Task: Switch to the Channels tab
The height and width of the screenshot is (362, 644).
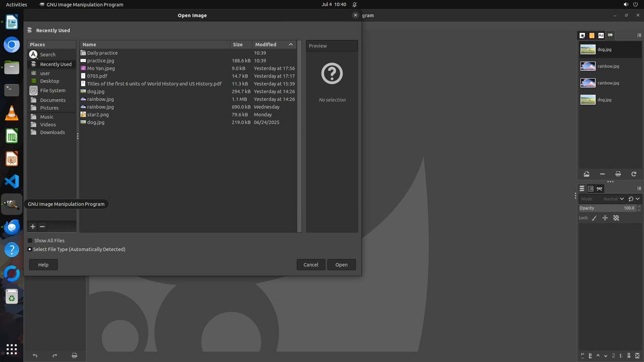Action: tap(591, 189)
